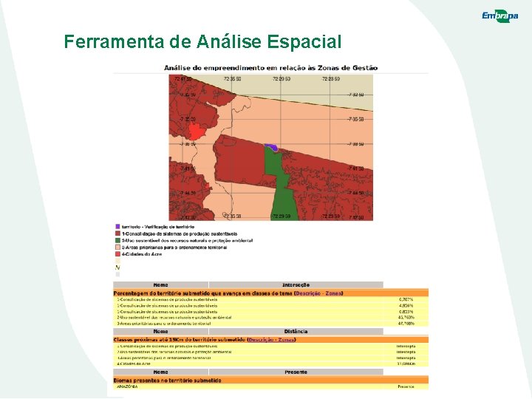Click the '3-Áreas prioritárias' row in intersection table
This screenshot has width=532, height=399.
pyautogui.click(x=270, y=324)
